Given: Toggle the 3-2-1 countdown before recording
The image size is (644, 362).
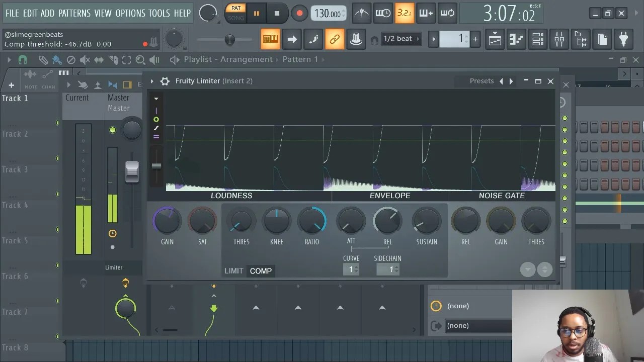Looking at the screenshot, I should coord(405,14).
